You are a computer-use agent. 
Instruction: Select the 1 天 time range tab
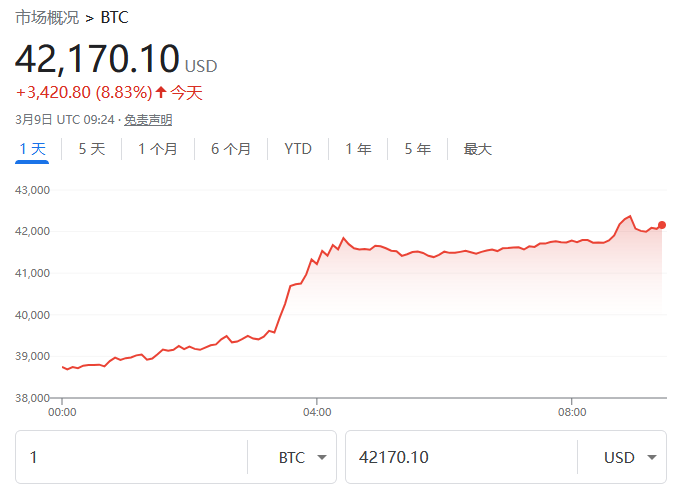(x=33, y=149)
